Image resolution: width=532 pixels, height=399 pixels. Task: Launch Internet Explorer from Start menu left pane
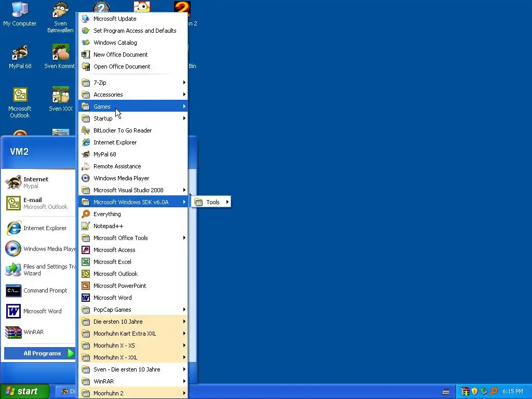click(39, 229)
